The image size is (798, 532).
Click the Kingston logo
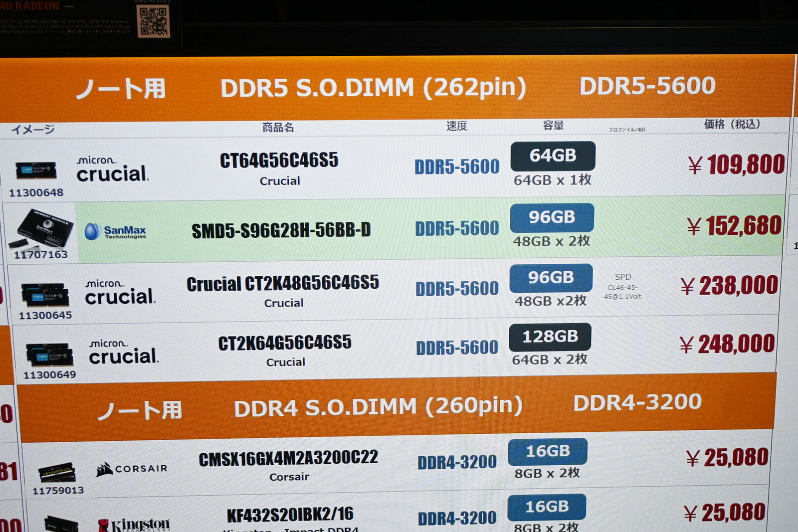tap(134, 525)
